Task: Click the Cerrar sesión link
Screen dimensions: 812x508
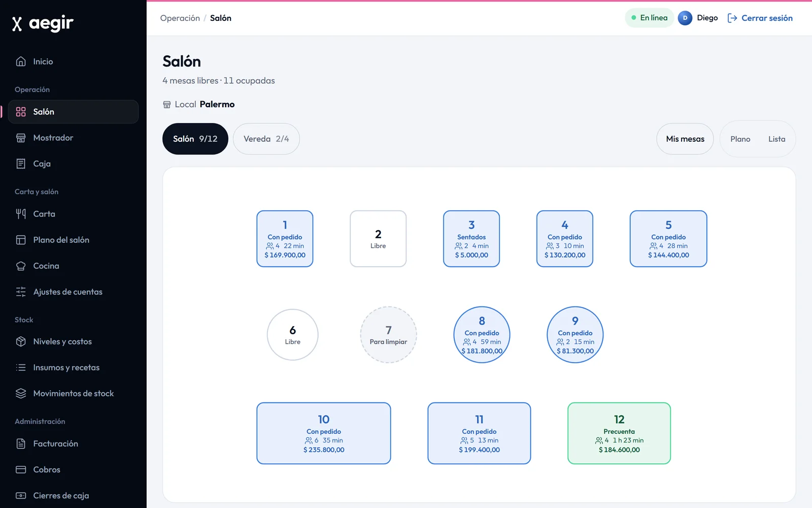Action: click(760, 18)
